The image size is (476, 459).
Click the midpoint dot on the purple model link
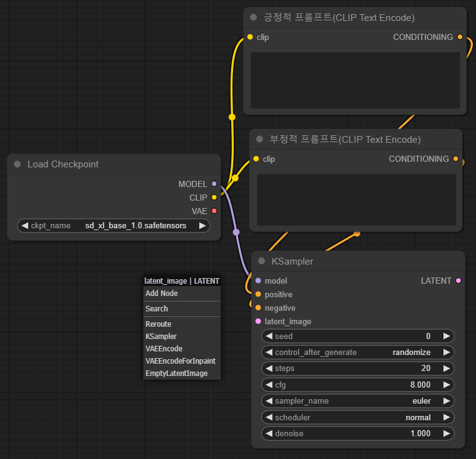tap(236, 233)
